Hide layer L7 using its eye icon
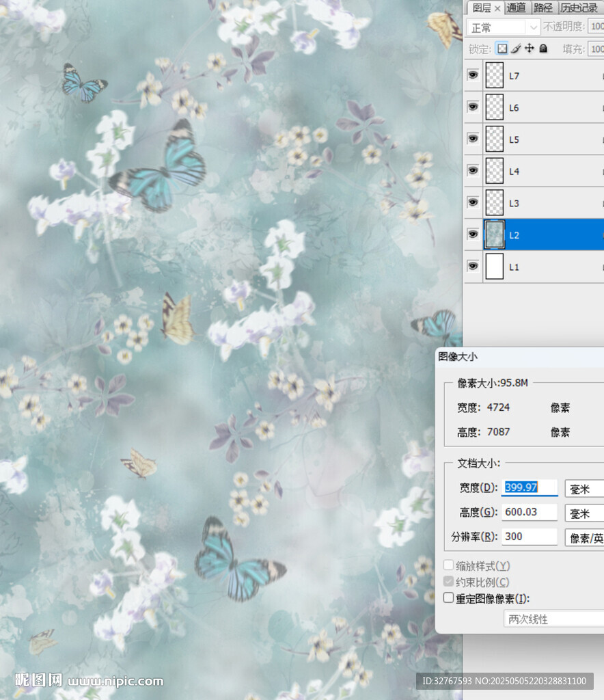This screenshot has width=604, height=700. point(473,75)
